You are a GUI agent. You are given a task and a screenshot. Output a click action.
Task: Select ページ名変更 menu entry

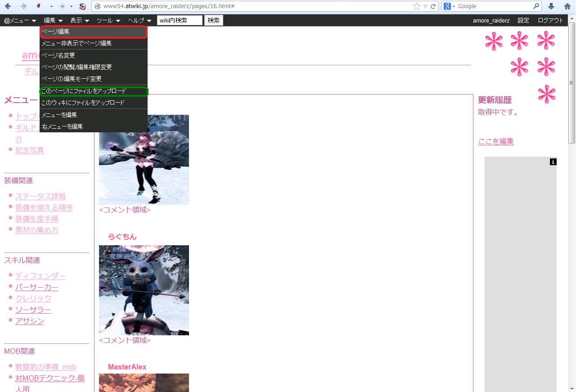point(58,55)
